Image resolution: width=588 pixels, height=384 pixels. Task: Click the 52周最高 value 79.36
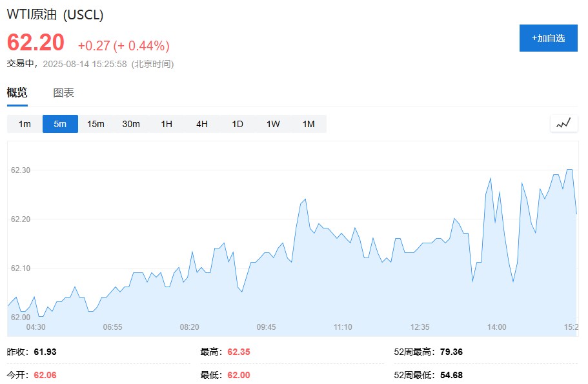click(x=451, y=352)
